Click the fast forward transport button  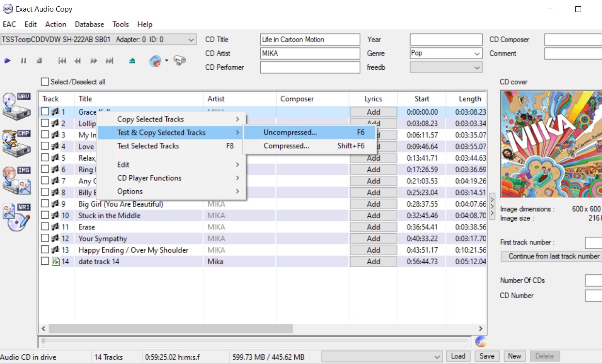[94, 61]
